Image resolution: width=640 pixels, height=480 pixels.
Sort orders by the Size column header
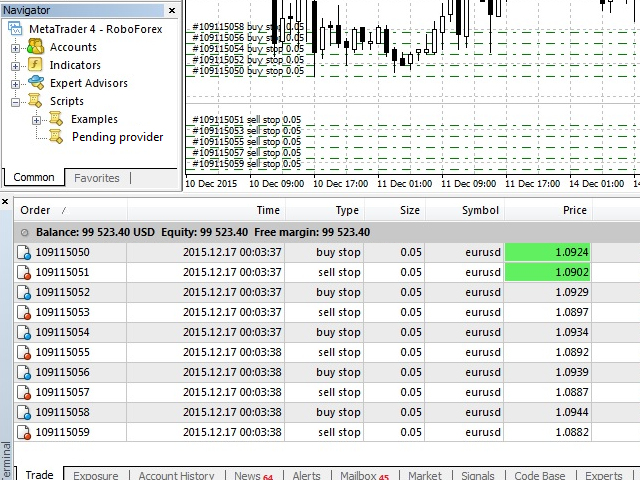(x=394, y=210)
